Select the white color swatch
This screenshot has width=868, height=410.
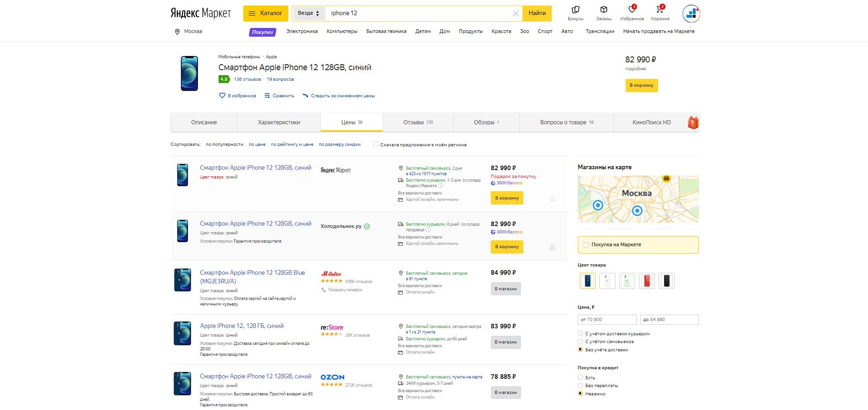coord(607,281)
